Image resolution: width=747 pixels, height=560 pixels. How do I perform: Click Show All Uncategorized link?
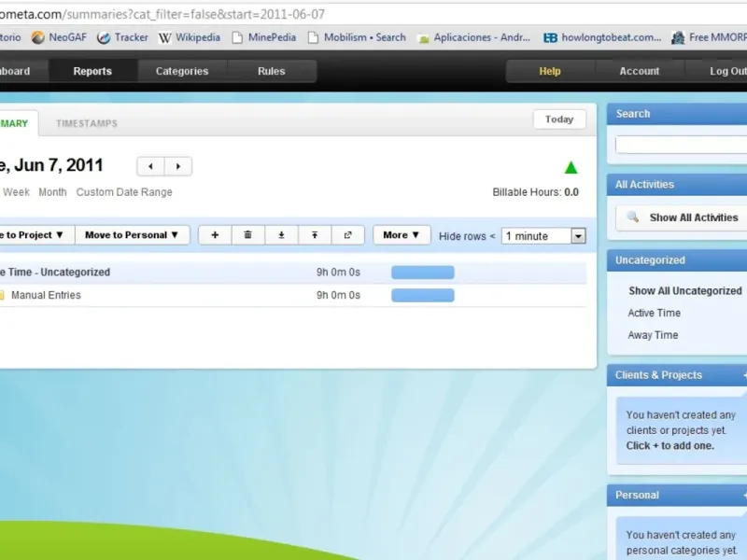click(x=685, y=290)
